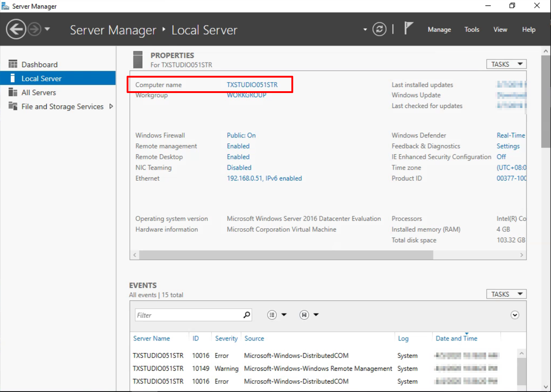Click Remote management Enabled link
Image resolution: width=551 pixels, height=392 pixels.
pyautogui.click(x=238, y=146)
